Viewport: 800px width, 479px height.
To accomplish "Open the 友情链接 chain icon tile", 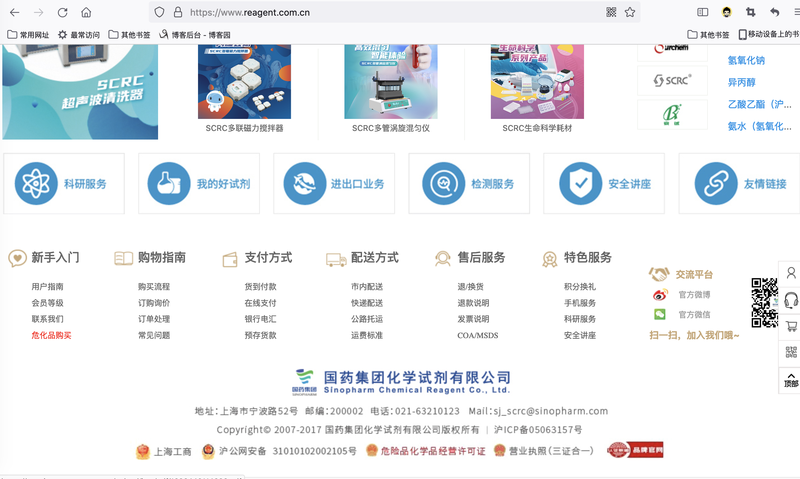I will 739,184.
